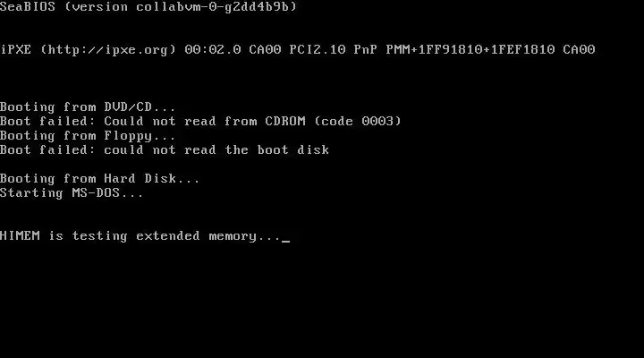
Task: Click the word HIMEM
Action: [x=20, y=236]
